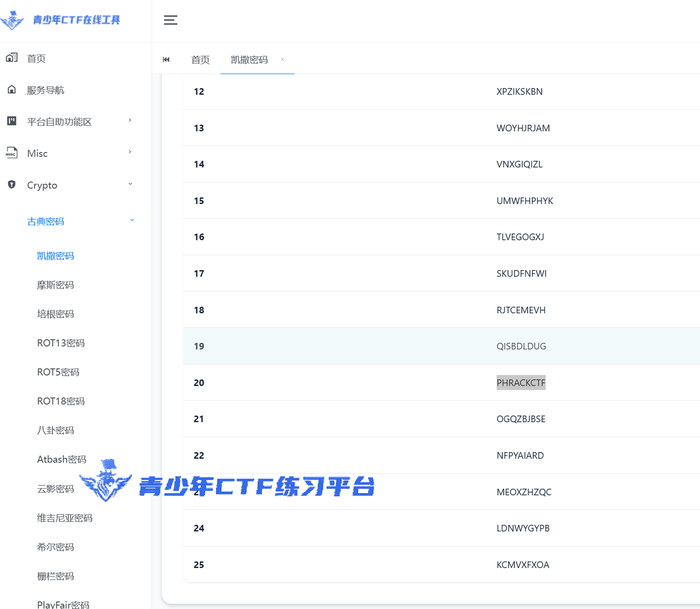The image size is (700, 609).
Task: Open 摩斯密码 from the sidebar
Action: click(55, 284)
